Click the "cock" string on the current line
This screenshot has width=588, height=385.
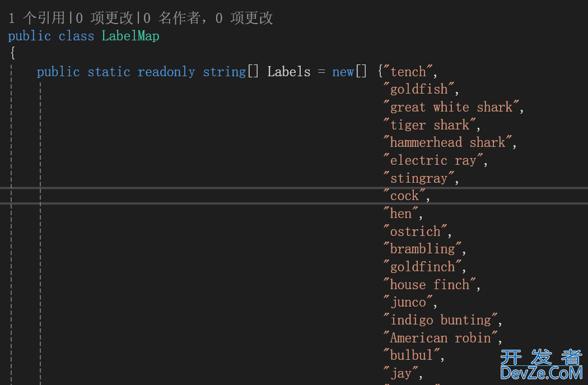tap(405, 196)
